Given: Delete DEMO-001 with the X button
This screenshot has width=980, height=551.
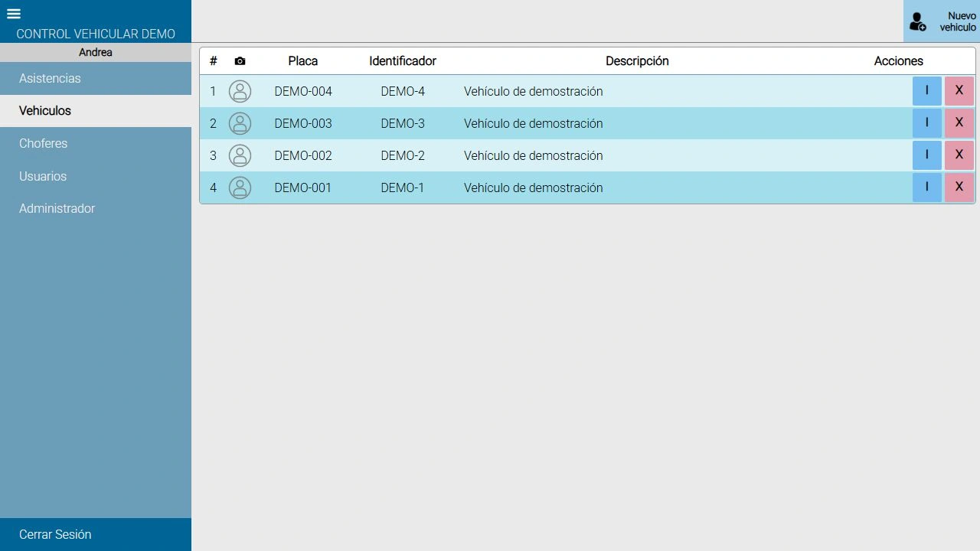Looking at the screenshot, I should (959, 187).
